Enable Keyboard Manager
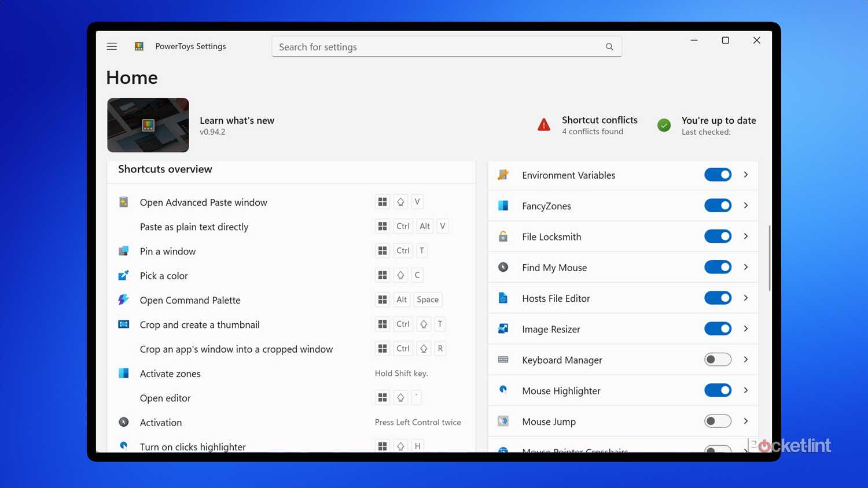 point(718,359)
